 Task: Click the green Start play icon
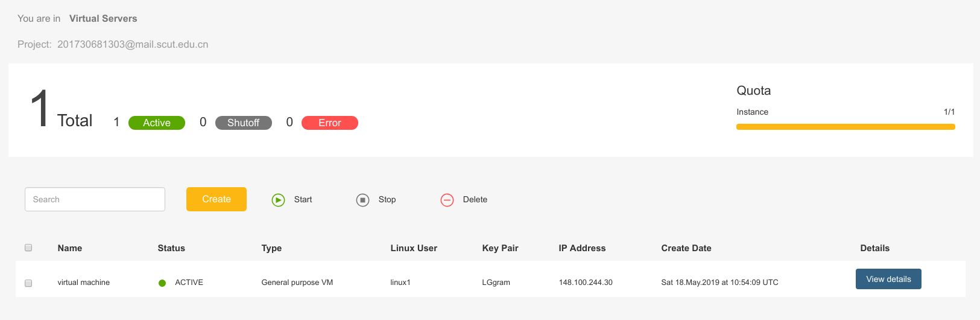pos(278,200)
